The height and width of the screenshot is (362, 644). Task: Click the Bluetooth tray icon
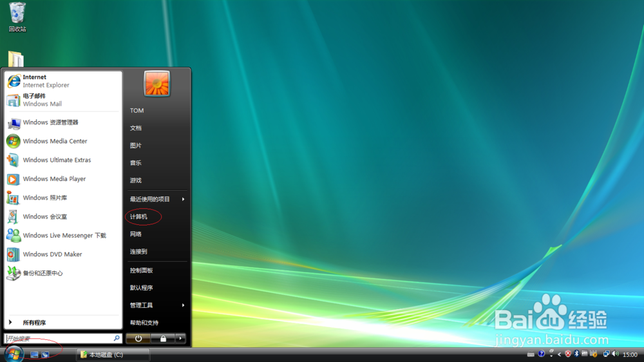pos(576,354)
